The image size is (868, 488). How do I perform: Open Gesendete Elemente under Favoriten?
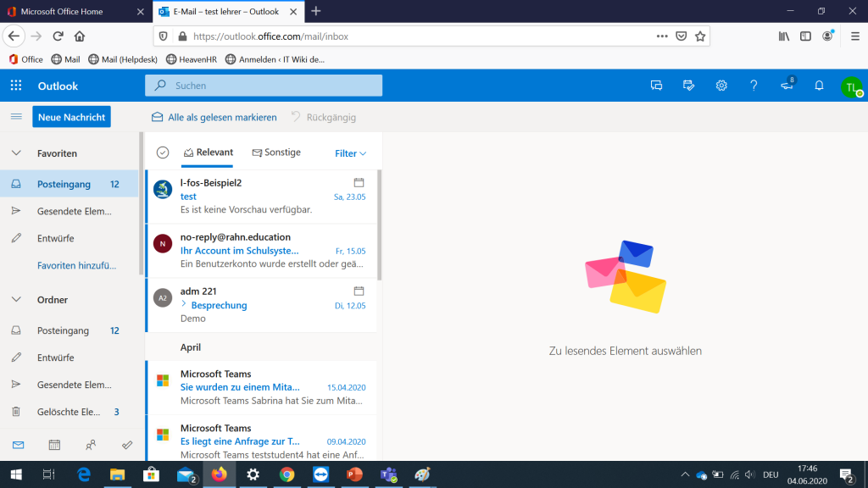(x=70, y=211)
